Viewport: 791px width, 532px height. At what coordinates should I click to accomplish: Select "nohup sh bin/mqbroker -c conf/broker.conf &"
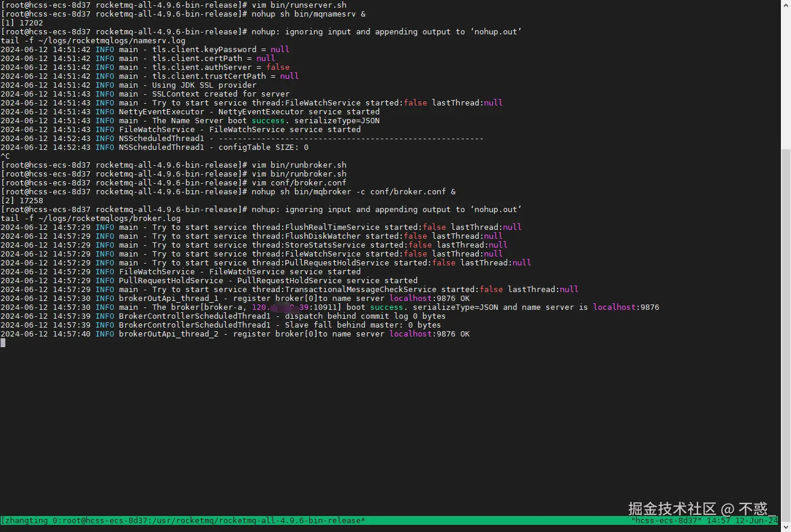point(354,191)
